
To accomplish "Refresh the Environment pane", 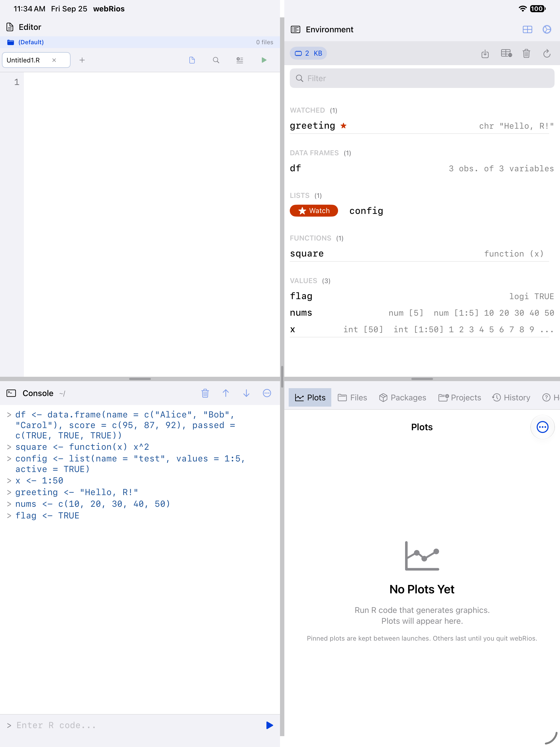I will [x=547, y=53].
